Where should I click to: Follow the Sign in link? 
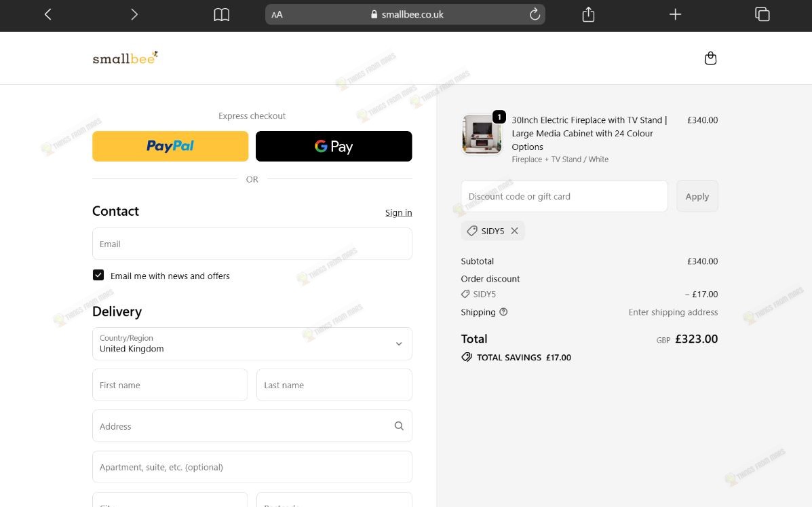(x=399, y=212)
